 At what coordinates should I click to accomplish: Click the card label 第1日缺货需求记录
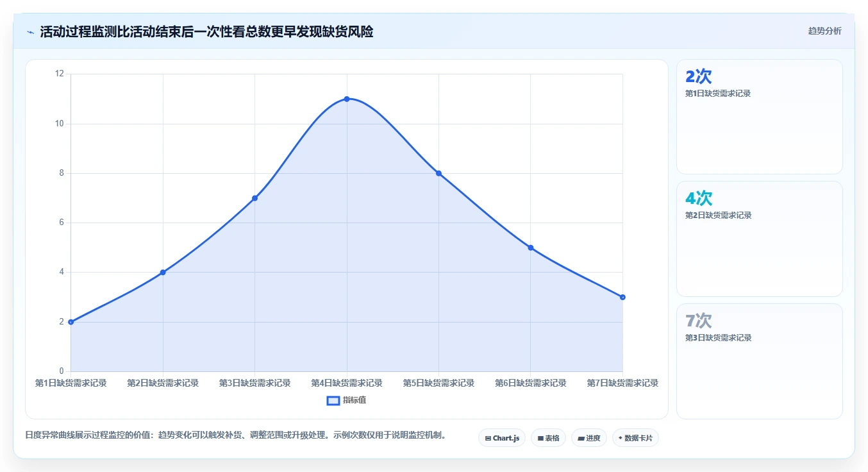pos(718,94)
